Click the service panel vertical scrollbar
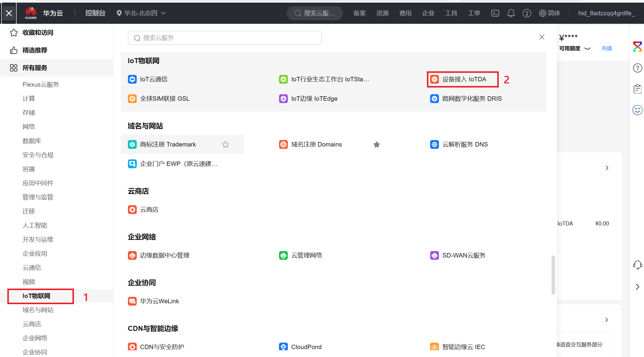Viewport: 644px width, 357px height. [553, 275]
